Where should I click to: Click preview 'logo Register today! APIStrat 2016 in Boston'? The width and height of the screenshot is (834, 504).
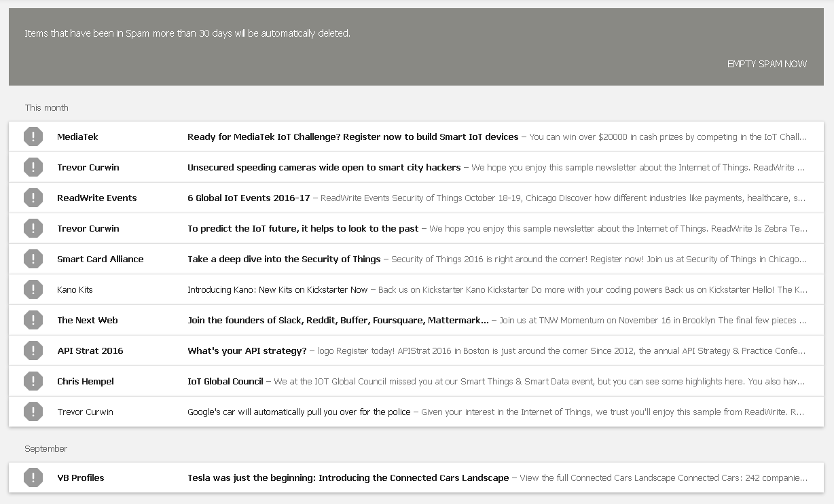(562, 350)
